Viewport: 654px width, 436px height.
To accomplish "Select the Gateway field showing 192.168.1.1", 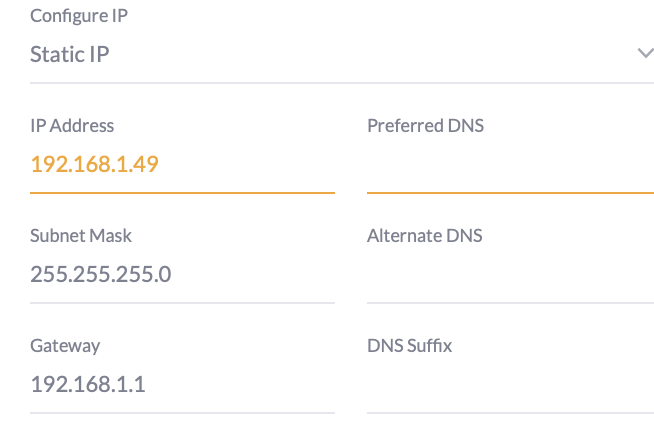I will pyautogui.click(x=182, y=384).
